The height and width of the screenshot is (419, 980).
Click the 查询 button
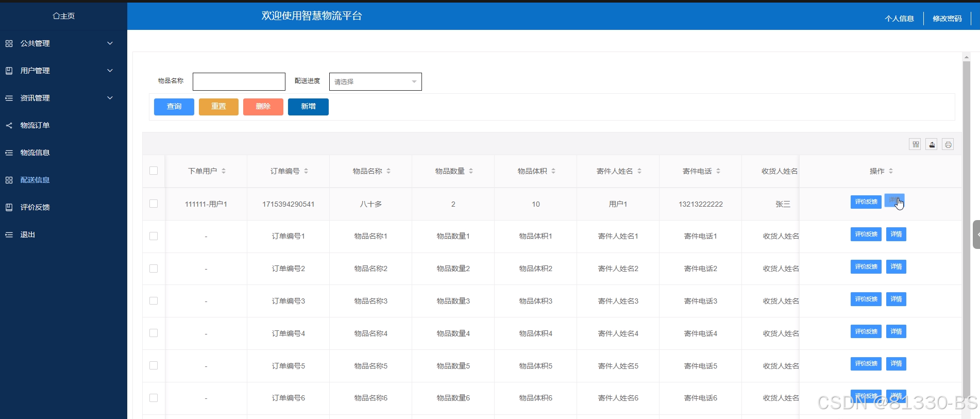point(174,107)
